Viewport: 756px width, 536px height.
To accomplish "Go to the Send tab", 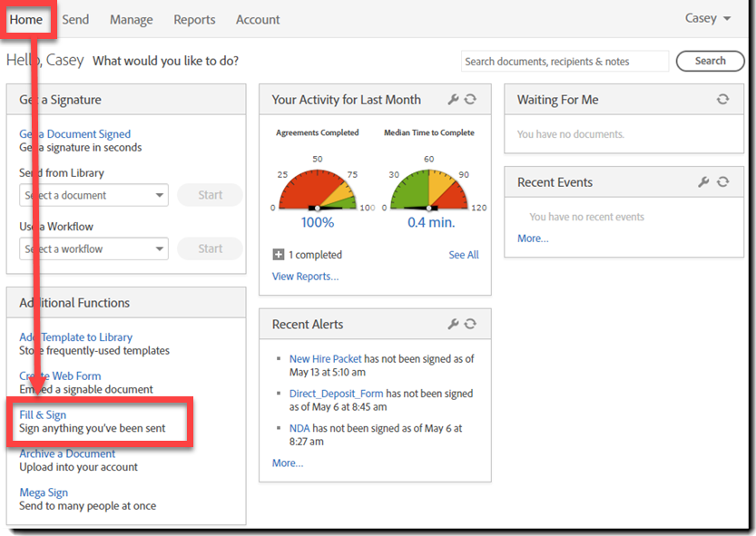I will click(75, 19).
